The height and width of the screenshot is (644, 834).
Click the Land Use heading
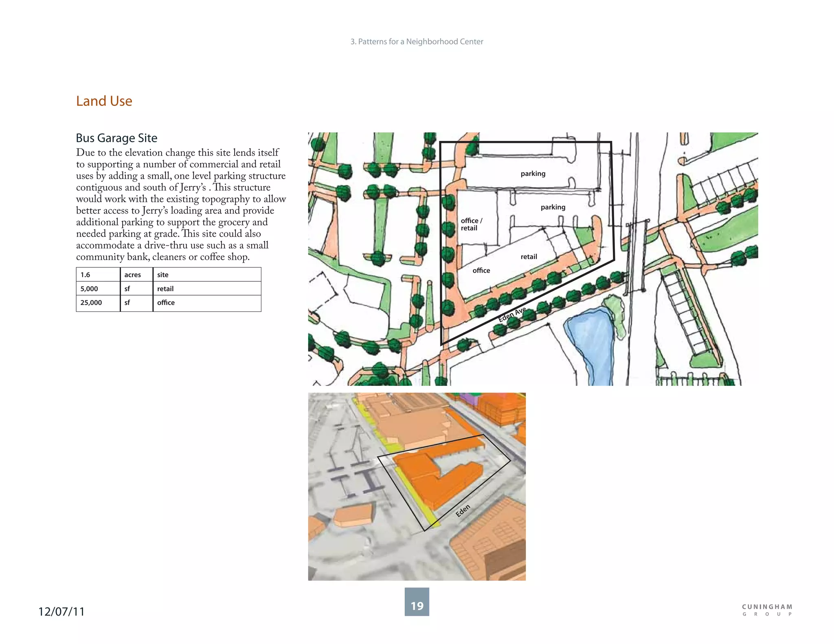[x=104, y=101]
